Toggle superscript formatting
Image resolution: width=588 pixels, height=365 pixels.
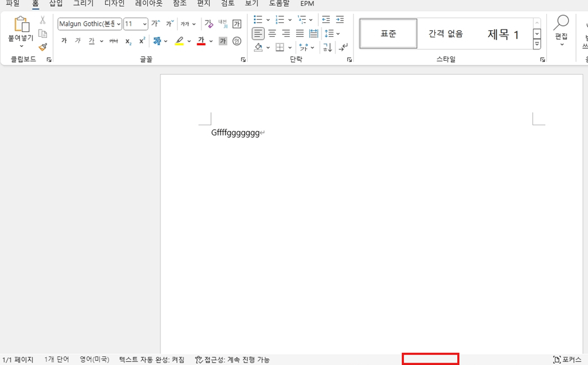pos(142,41)
